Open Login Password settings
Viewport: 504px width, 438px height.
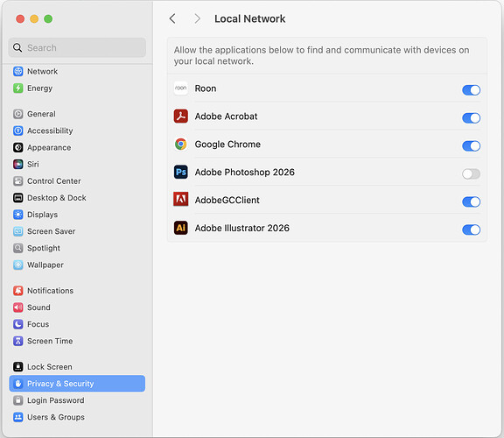click(77, 400)
